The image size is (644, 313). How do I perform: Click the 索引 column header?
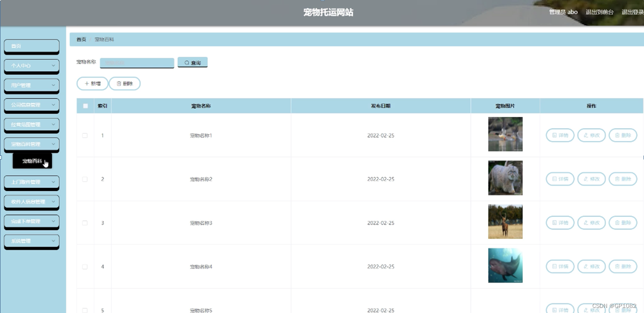[102, 106]
